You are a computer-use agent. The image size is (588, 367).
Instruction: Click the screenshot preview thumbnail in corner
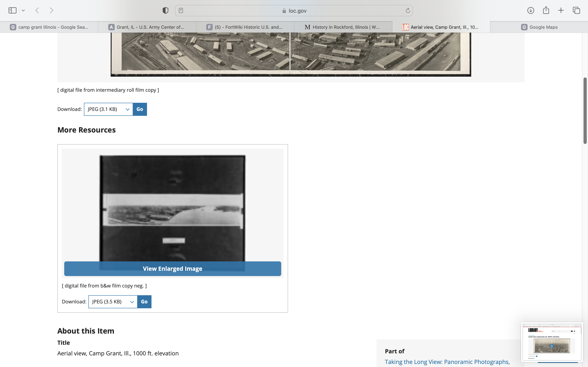tap(551, 342)
